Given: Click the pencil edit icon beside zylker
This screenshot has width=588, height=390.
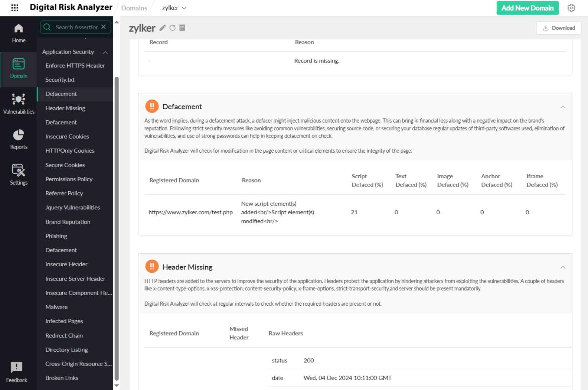Looking at the screenshot, I should (162, 28).
